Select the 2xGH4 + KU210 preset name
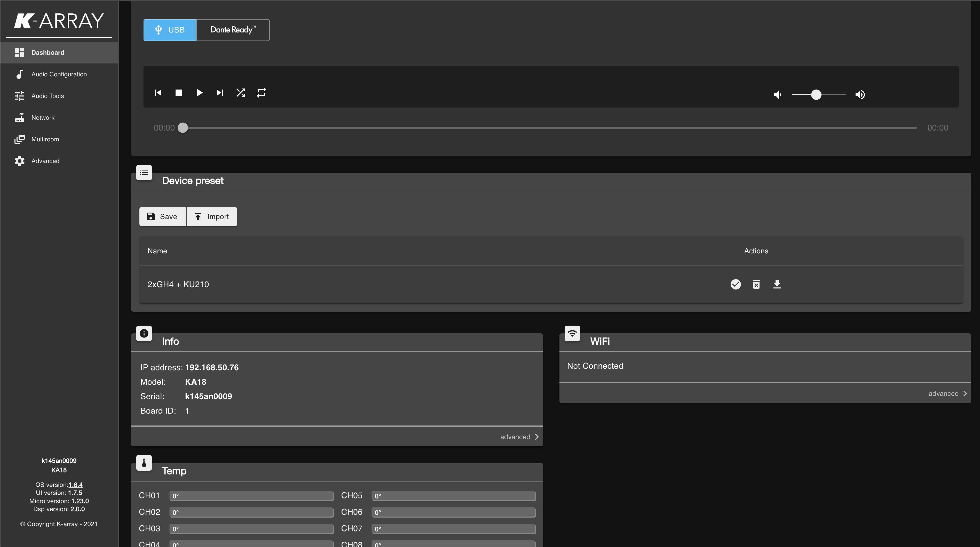 pyautogui.click(x=178, y=284)
